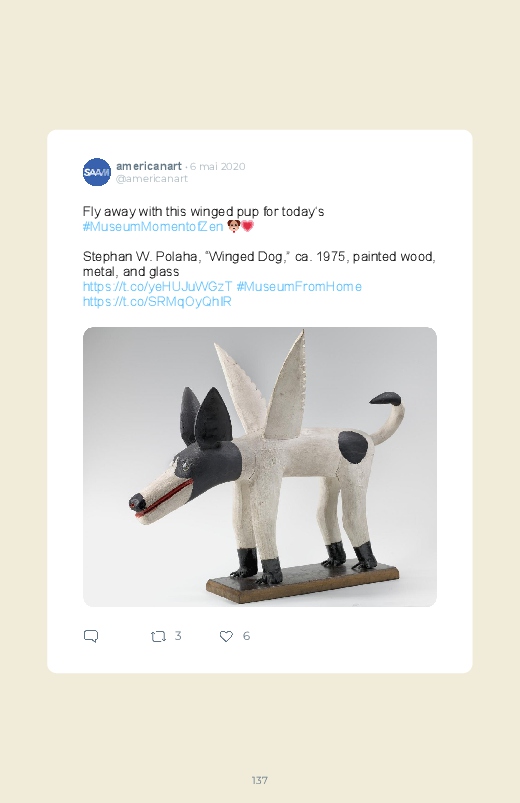This screenshot has height=803, width=520.
Task: Enlarge the Winged Dog sculpture photo
Action: (260, 467)
